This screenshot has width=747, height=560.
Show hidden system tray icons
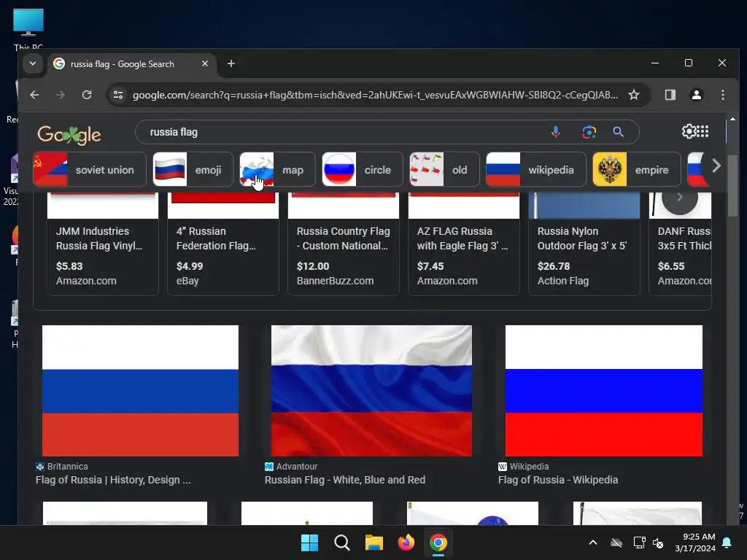point(593,542)
